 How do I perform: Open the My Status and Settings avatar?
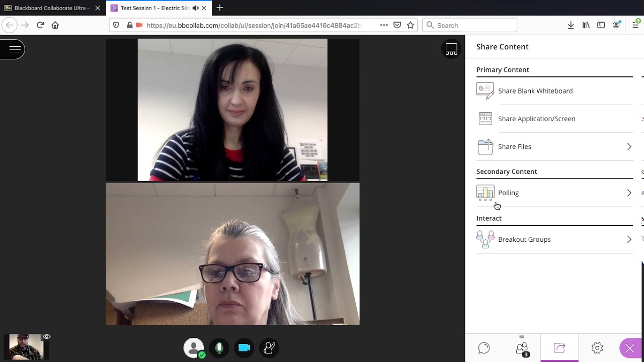coord(194,347)
